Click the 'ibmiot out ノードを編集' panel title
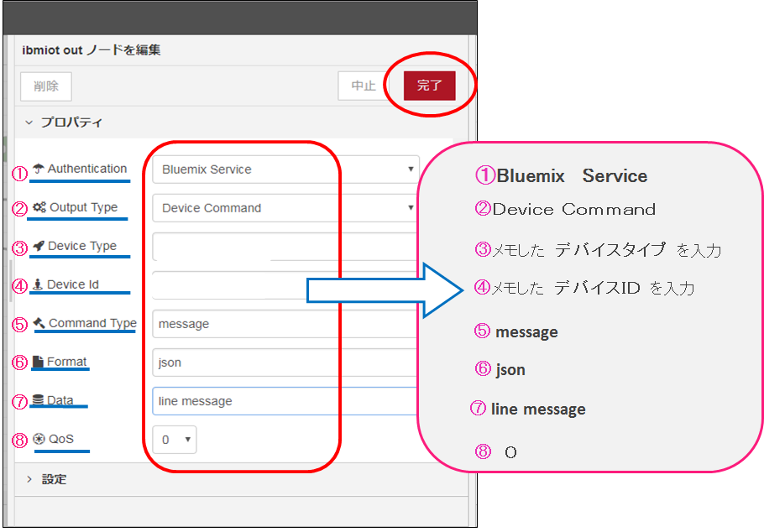The width and height of the screenshot is (764, 532). pyautogui.click(x=92, y=50)
